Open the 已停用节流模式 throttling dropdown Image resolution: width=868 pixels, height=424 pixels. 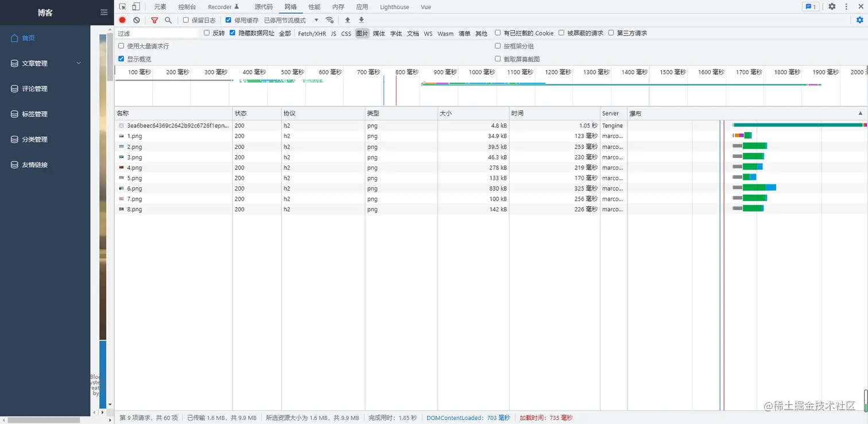291,20
